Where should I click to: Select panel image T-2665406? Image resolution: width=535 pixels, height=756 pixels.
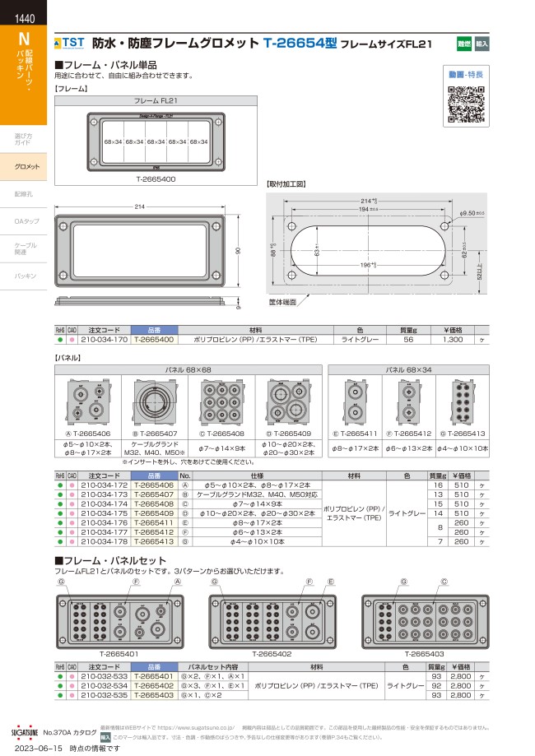(x=88, y=402)
